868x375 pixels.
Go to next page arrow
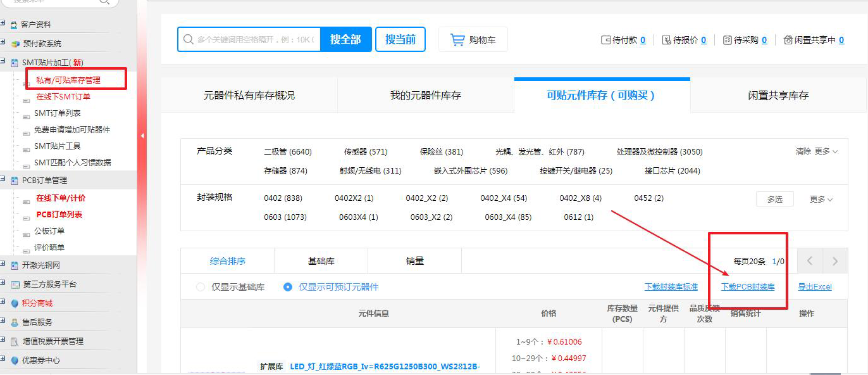pos(835,261)
